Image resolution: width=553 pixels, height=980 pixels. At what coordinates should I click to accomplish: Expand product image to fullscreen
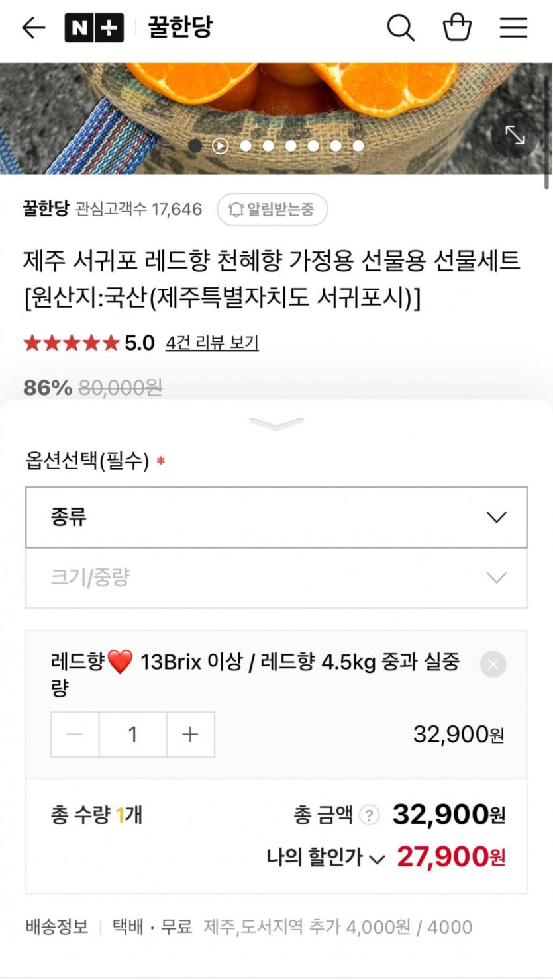515,135
